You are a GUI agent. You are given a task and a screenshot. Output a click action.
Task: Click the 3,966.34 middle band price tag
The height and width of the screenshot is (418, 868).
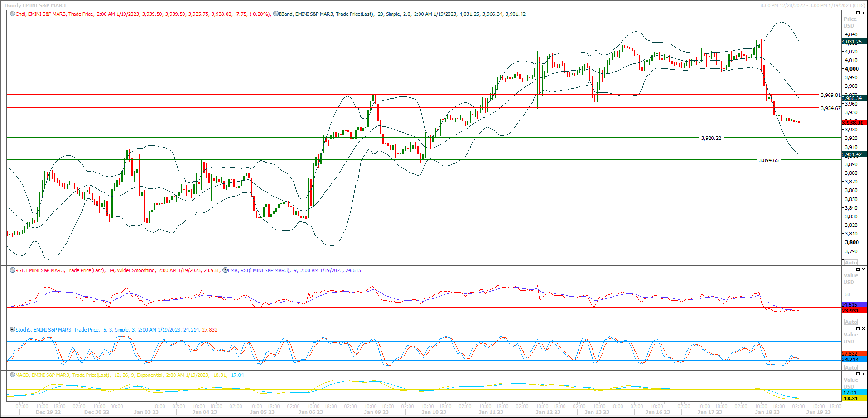[x=854, y=98]
